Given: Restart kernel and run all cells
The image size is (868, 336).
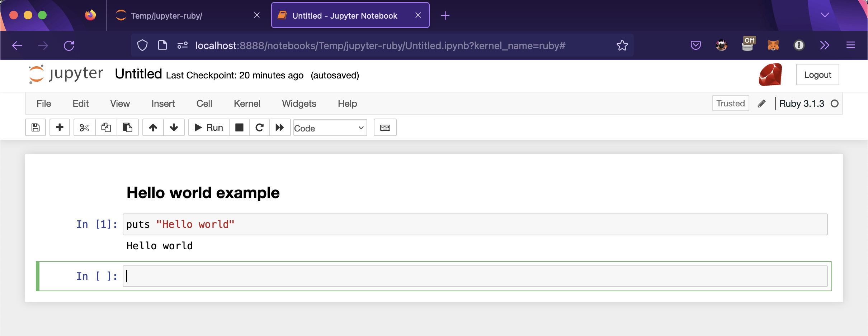Looking at the screenshot, I should [280, 128].
